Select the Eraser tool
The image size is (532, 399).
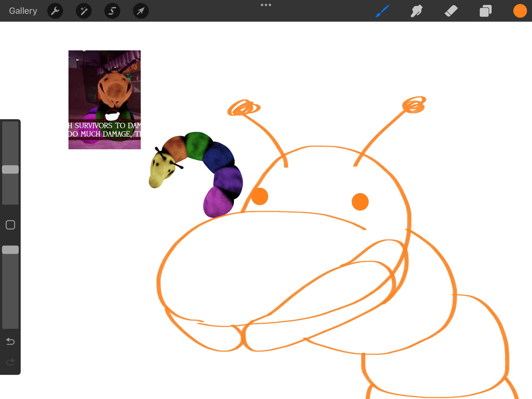(x=451, y=11)
